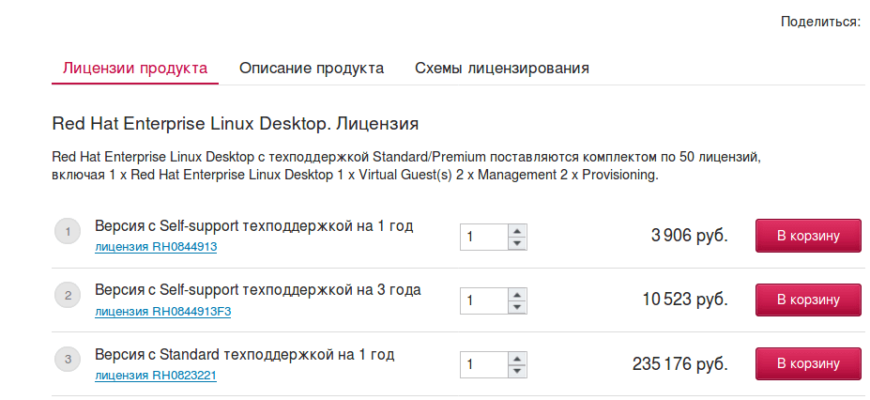The height and width of the screenshot is (400, 870).
Task: Click heading Red Hat Enterprise Linux Desktop. Лицензия
Action: pyautogui.click(x=235, y=124)
